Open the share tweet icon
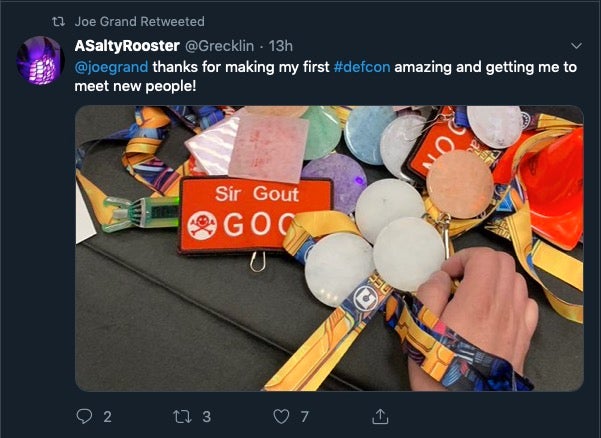Viewport: 601px width, 438px height. pyautogui.click(x=380, y=416)
